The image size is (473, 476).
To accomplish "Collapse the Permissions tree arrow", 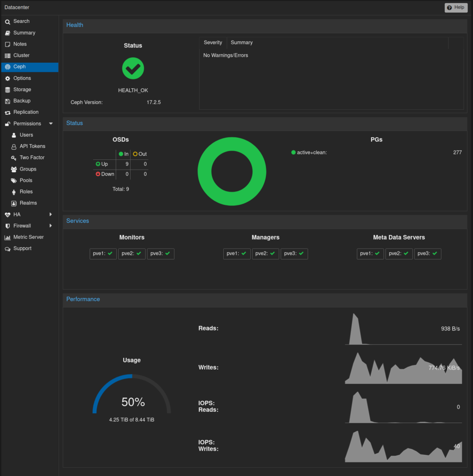I will coord(51,124).
